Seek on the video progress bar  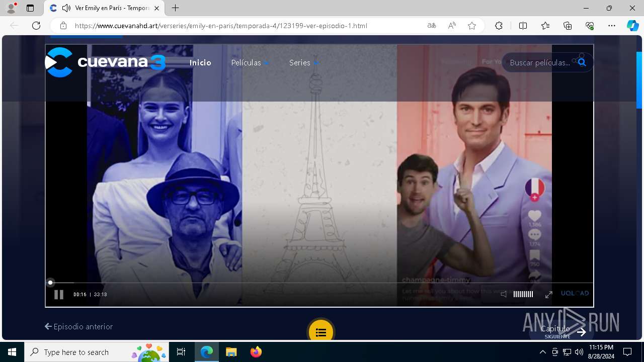pos(319,283)
